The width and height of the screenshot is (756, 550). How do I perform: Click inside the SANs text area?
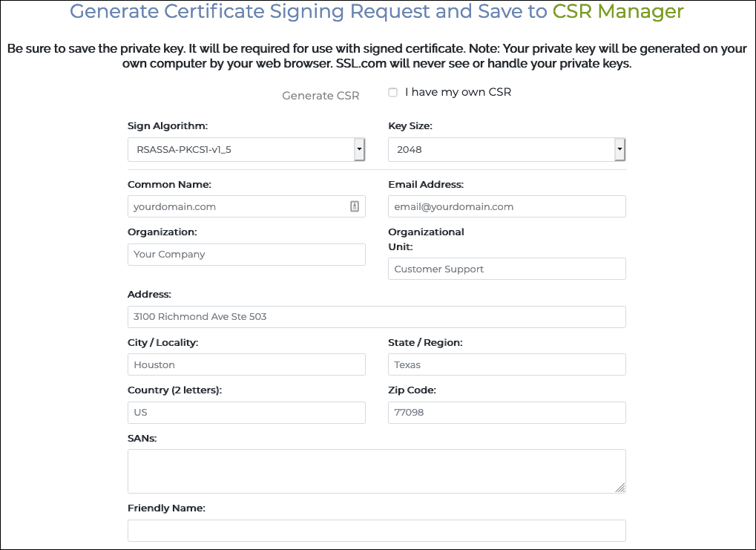pyautogui.click(x=376, y=471)
